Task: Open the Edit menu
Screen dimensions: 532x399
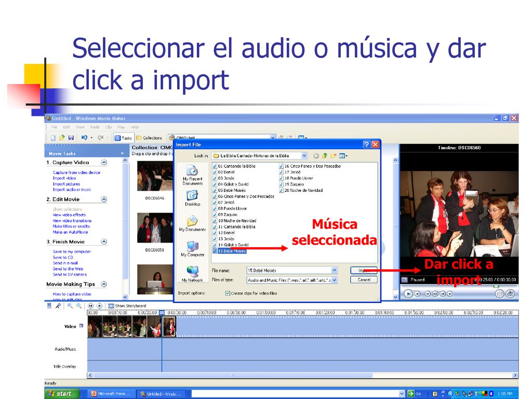Action: click(x=66, y=127)
